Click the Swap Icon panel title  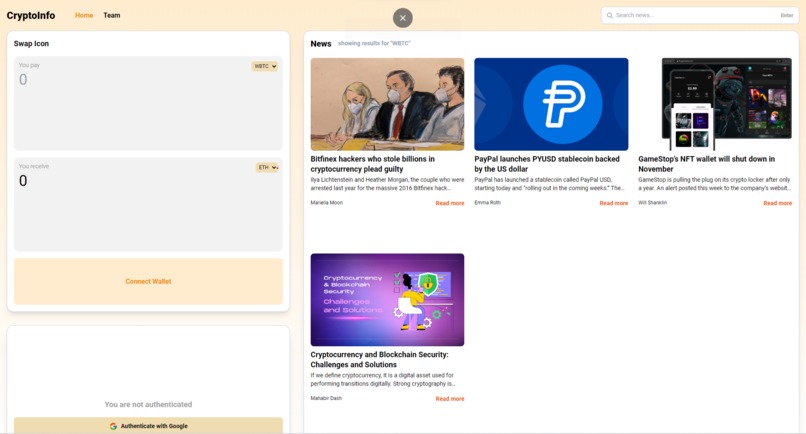coord(31,44)
